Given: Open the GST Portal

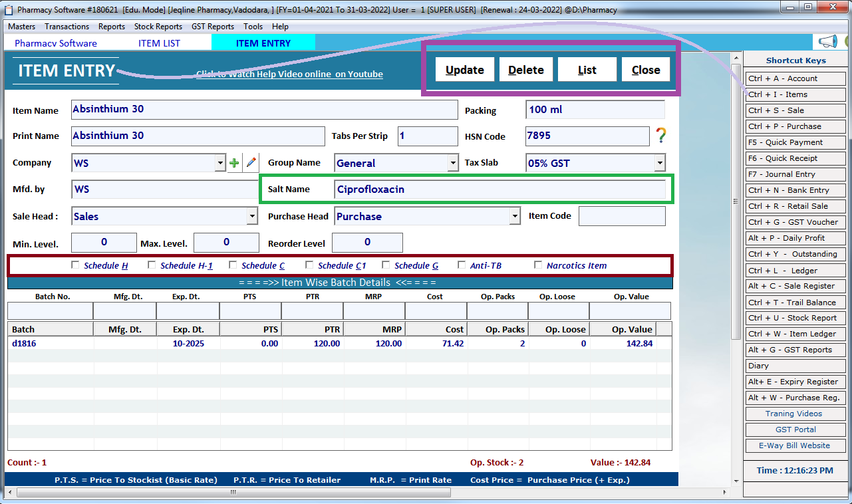Looking at the screenshot, I should coord(795,429).
